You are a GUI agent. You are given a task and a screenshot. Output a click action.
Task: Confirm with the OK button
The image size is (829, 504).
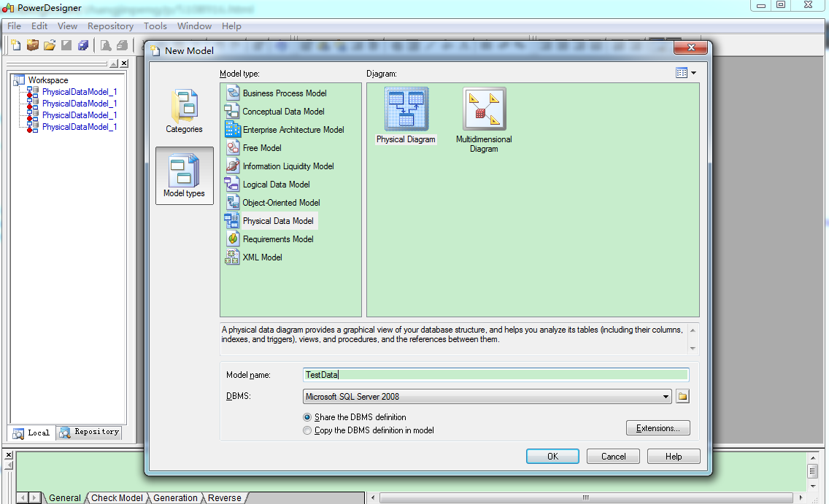[552, 457]
